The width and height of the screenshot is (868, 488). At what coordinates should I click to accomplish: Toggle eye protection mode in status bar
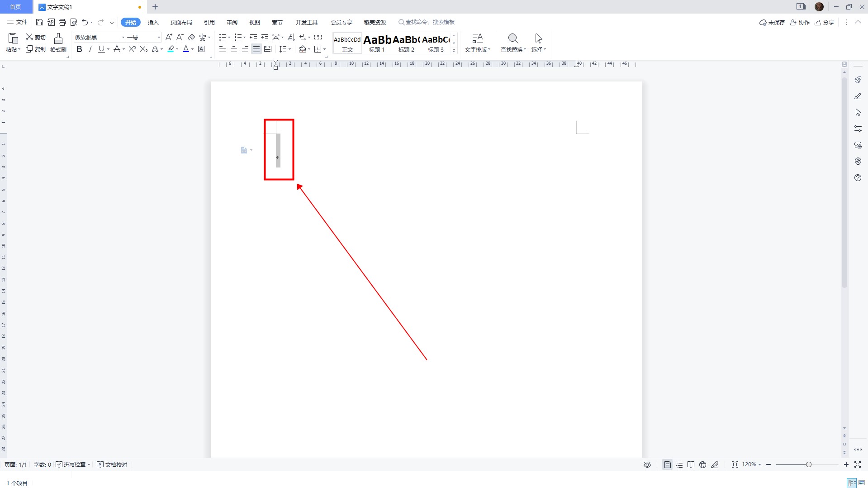(647, 464)
